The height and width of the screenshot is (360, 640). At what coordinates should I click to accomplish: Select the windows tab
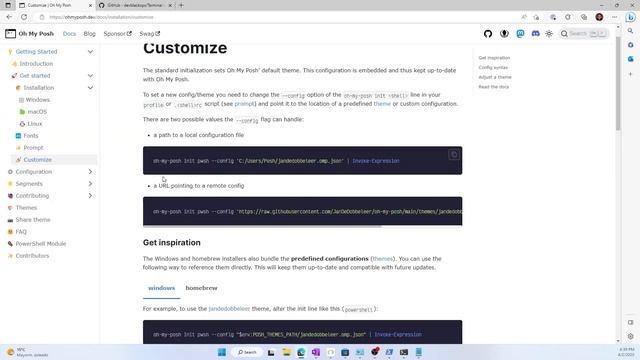pos(162,288)
